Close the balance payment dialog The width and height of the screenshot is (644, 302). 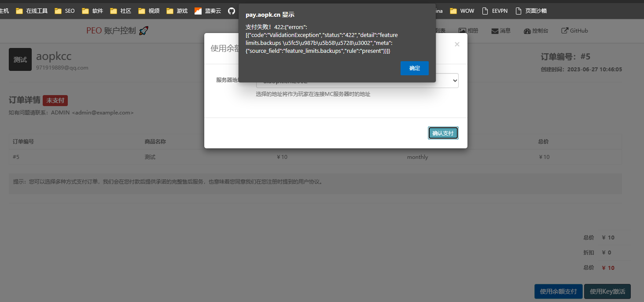(x=457, y=44)
